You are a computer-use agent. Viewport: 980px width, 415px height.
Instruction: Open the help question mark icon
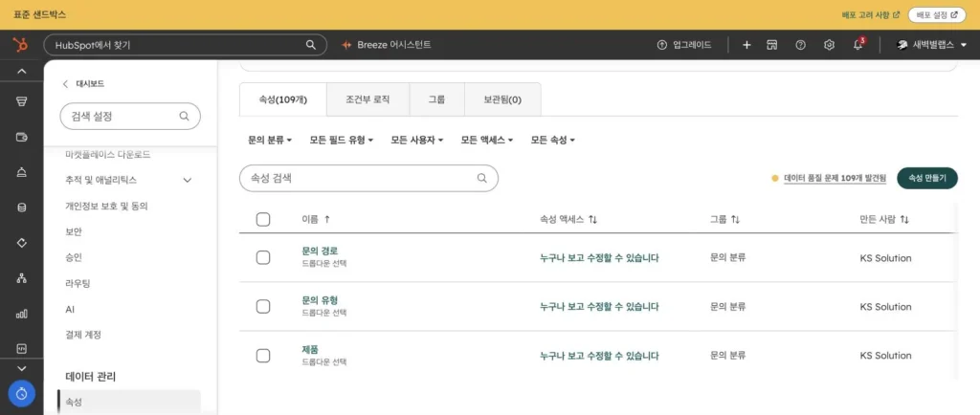click(800, 45)
